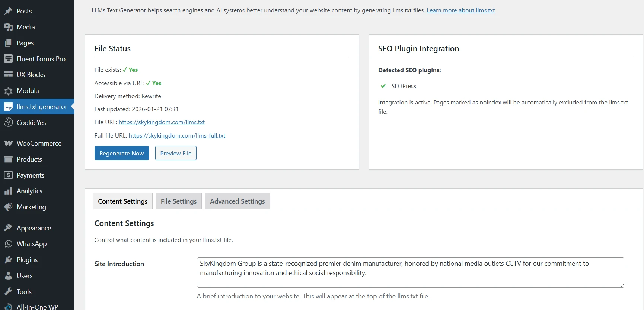Click the WhatsApp icon in sidebar
Viewport: 644px width, 310px height.
(8, 244)
